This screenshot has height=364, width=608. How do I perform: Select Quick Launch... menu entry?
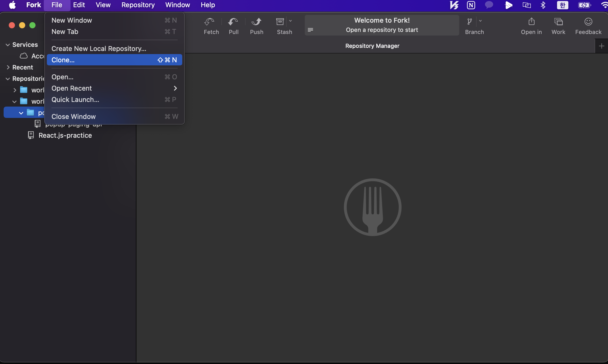coord(75,100)
